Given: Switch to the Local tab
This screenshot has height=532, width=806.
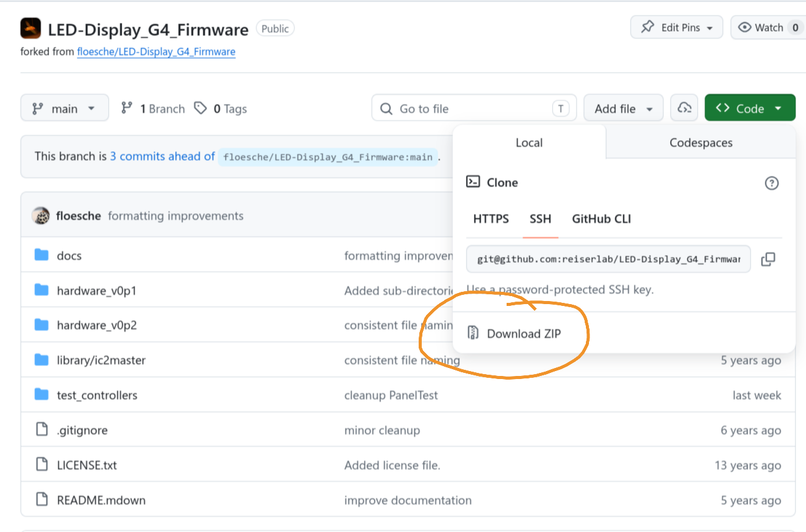Looking at the screenshot, I should click(x=529, y=143).
